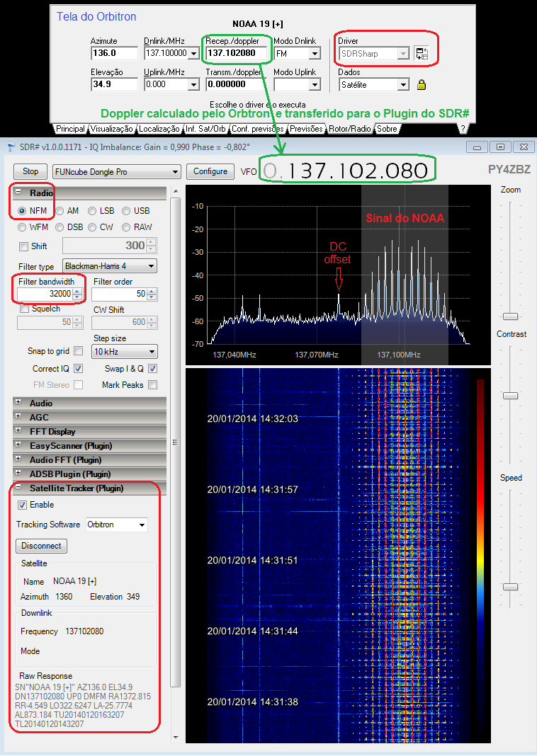Viewport: 537px width, 756px height.
Task: Click the left panel scroll down arrow
Action: click(176, 737)
